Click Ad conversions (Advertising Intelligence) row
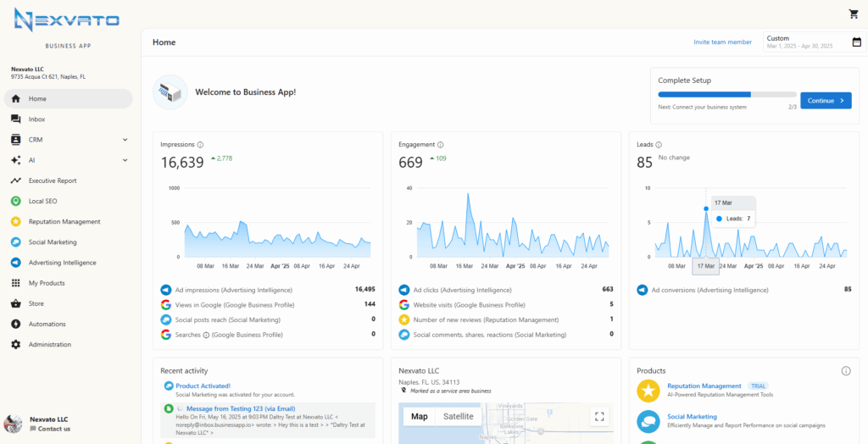Image resolution: width=868 pixels, height=444 pixels. [x=744, y=290]
